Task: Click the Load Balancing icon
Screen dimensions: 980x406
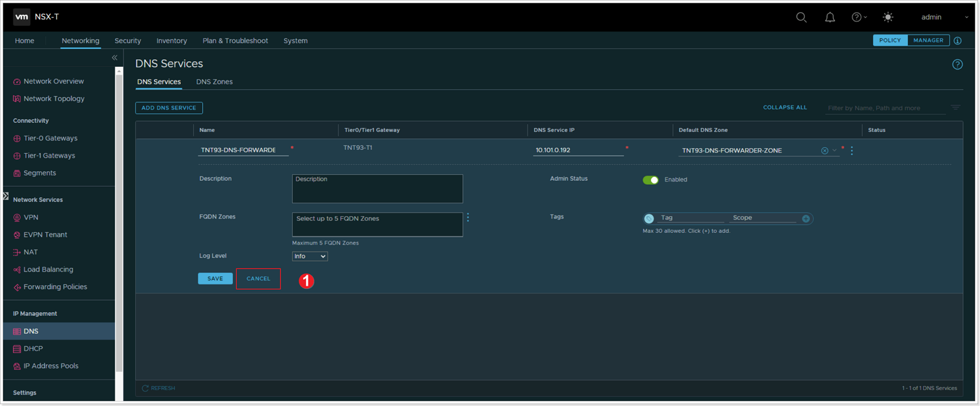Action: pyautogui.click(x=17, y=270)
